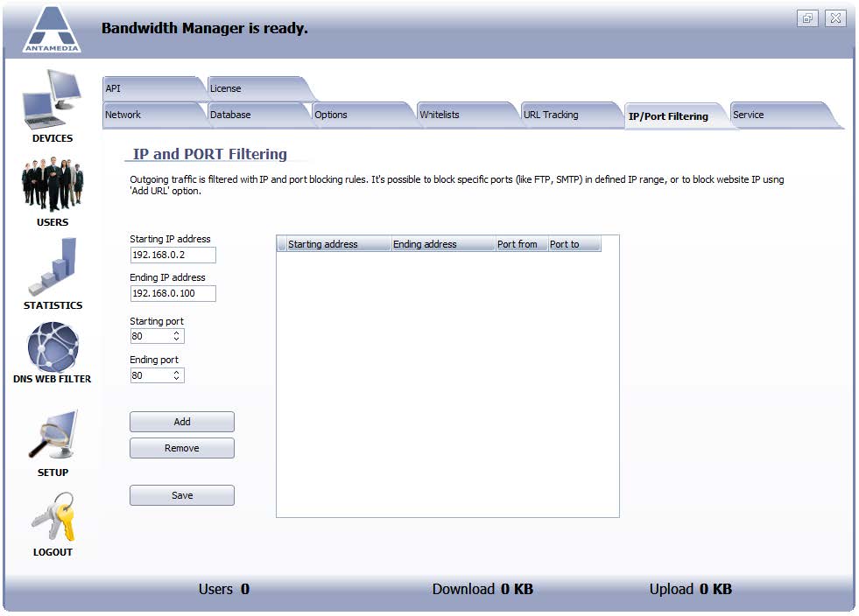Click the LOGOUT label in sidebar
This screenshot has width=859, height=616.
(53, 552)
